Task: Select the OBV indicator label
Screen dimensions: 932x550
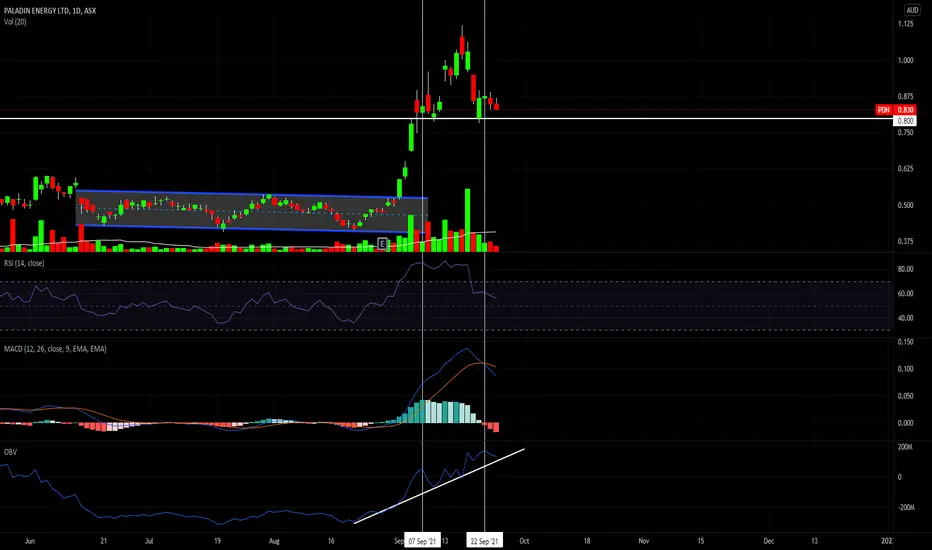Action: coord(10,452)
